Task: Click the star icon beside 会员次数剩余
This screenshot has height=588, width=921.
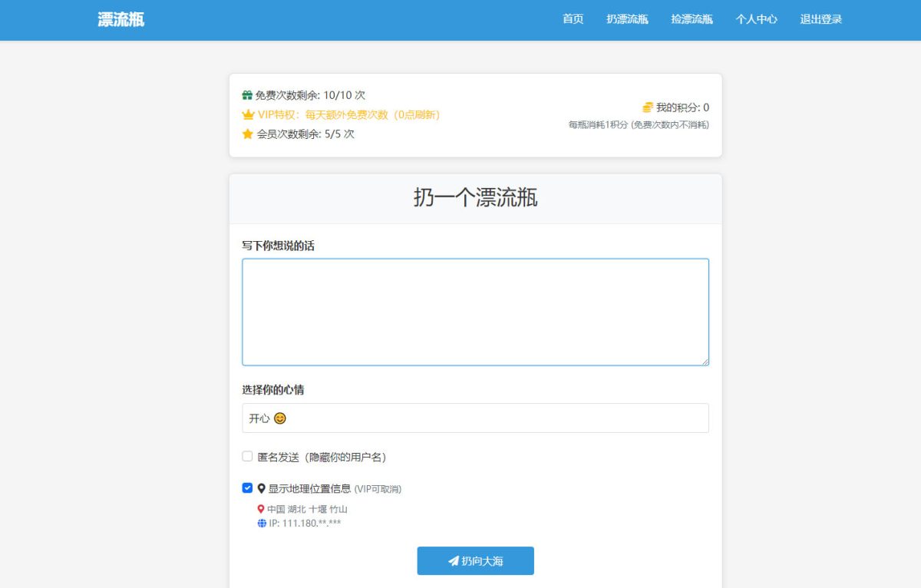Action: (247, 134)
